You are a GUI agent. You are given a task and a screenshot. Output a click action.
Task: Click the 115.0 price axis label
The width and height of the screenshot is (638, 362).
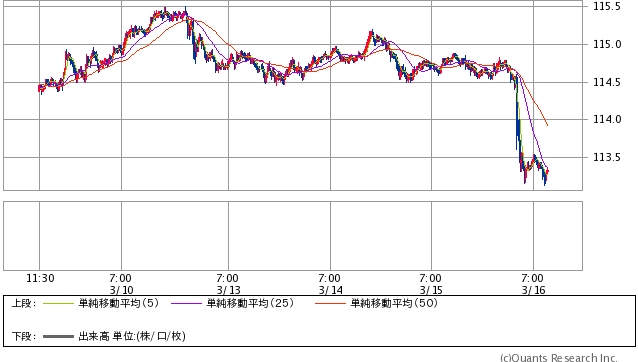click(x=607, y=44)
